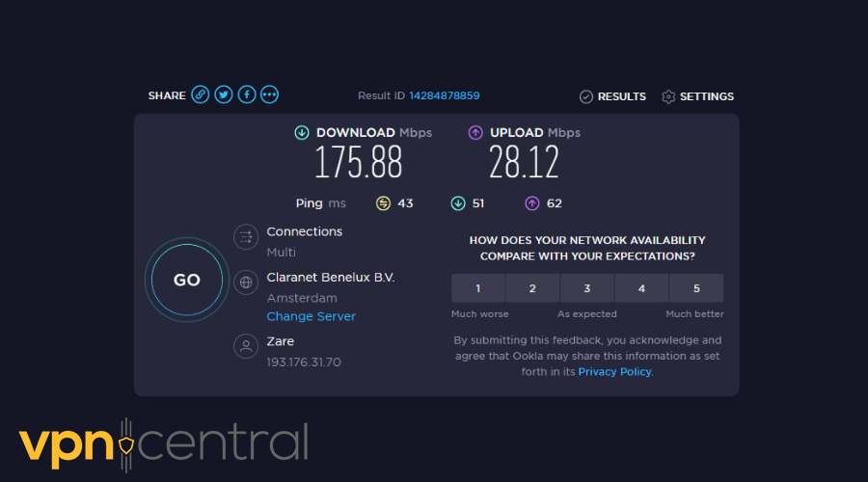Screen dimensions: 868x482
Task: Click the upload arrow icon
Action: tap(475, 133)
